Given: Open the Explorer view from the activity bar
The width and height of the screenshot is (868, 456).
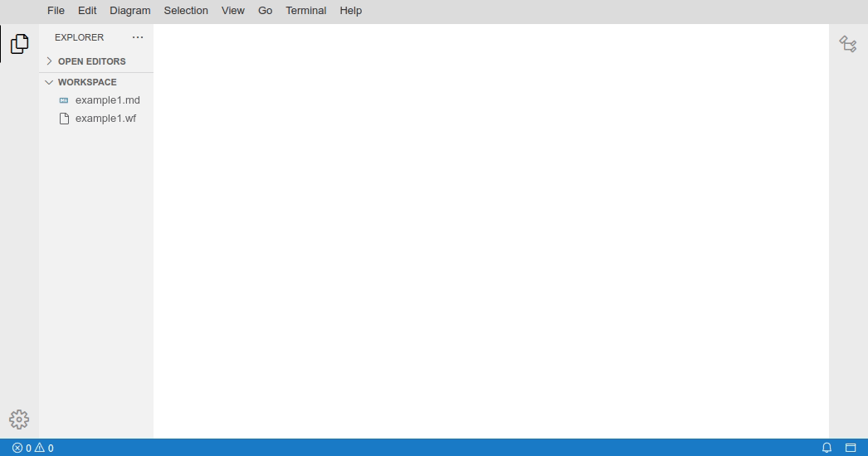Looking at the screenshot, I should [x=19, y=44].
